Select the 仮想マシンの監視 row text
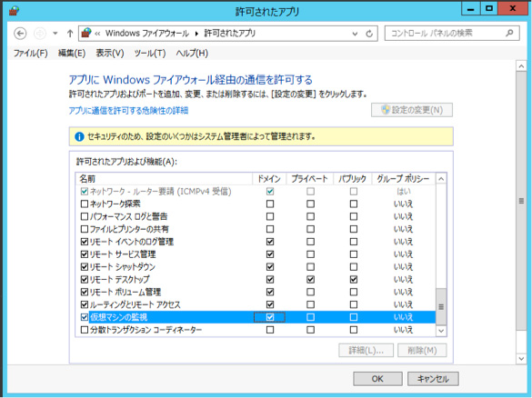Viewport: 532px width, 398px height. 119,317
